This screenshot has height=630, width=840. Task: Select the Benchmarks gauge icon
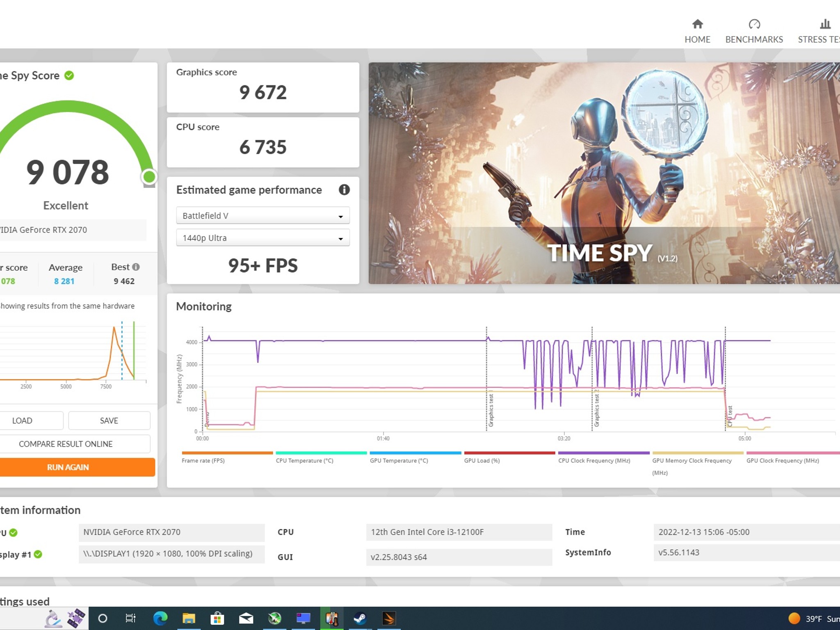pos(754,25)
